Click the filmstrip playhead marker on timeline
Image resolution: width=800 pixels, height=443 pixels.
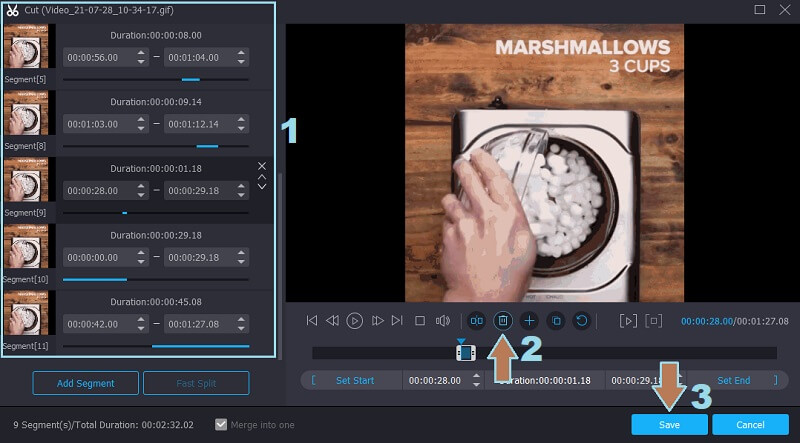click(464, 351)
